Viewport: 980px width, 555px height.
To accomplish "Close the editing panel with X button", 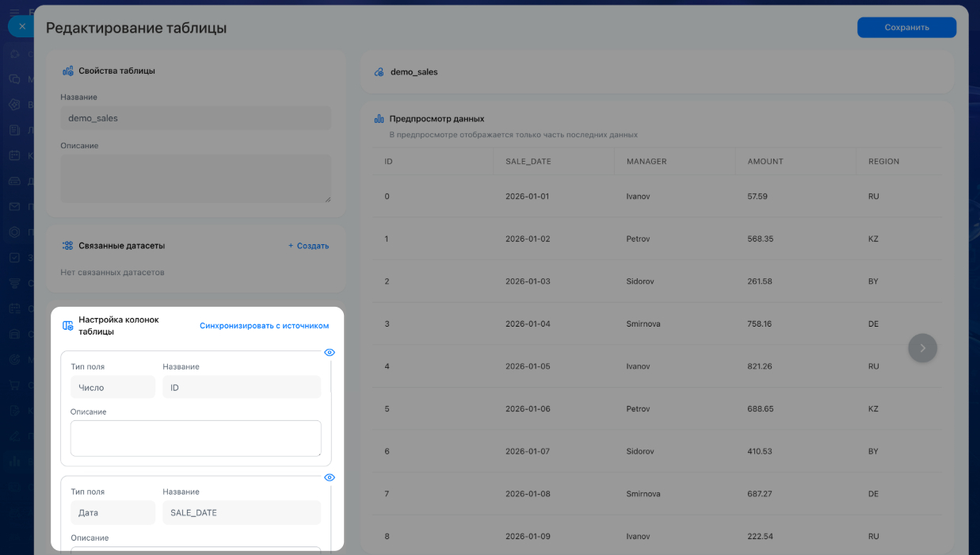I will 22,26.
